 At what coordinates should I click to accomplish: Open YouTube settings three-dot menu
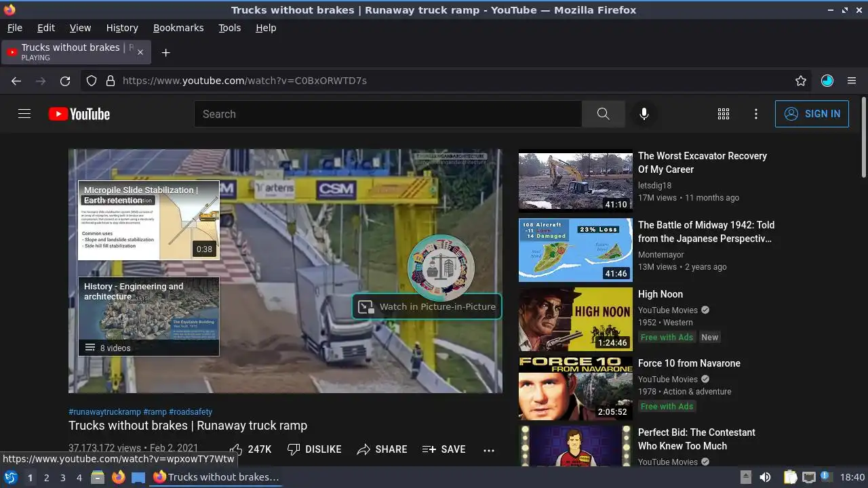point(756,114)
